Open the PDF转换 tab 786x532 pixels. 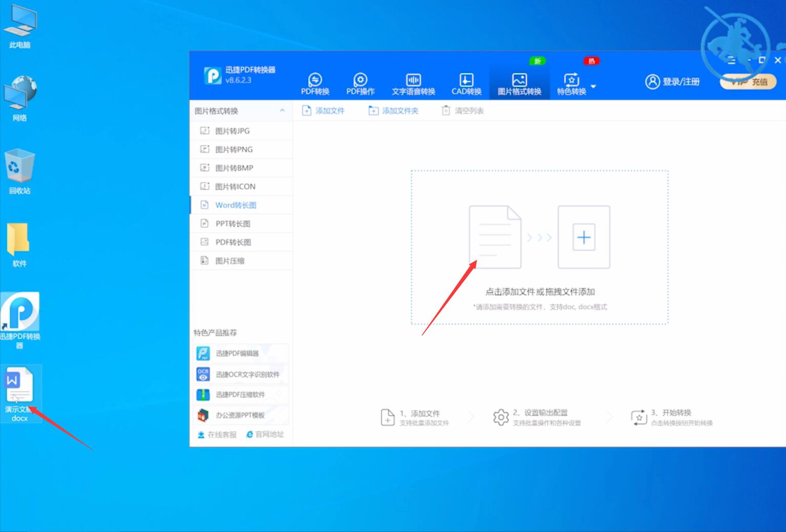pyautogui.click(x=315, y=84)
